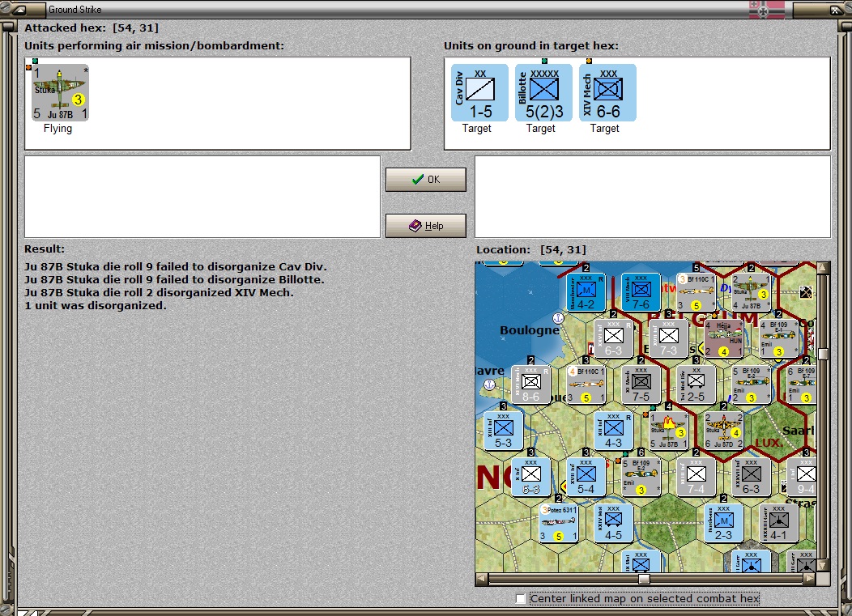Click the 2-5 XX division counter on map

696,384
